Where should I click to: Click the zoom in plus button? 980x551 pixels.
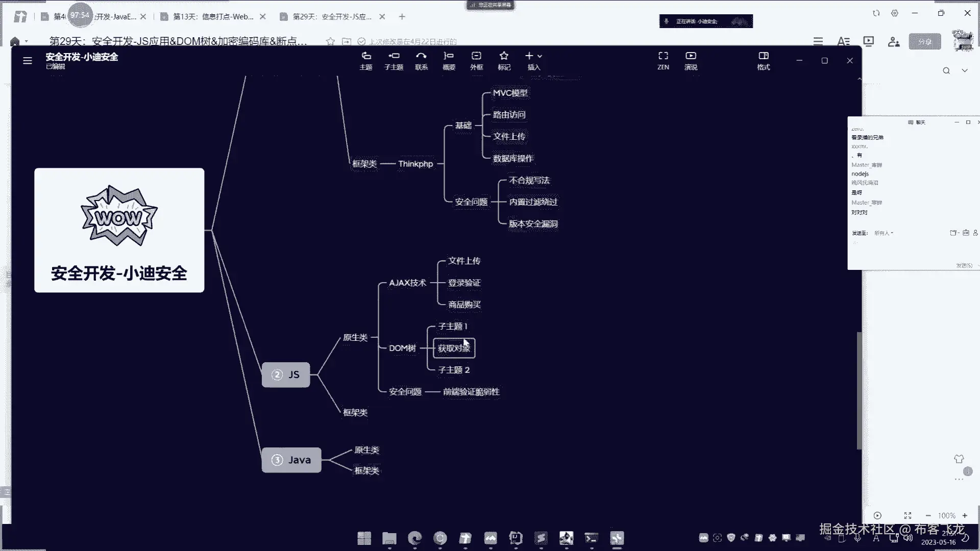tap(965, 516)
